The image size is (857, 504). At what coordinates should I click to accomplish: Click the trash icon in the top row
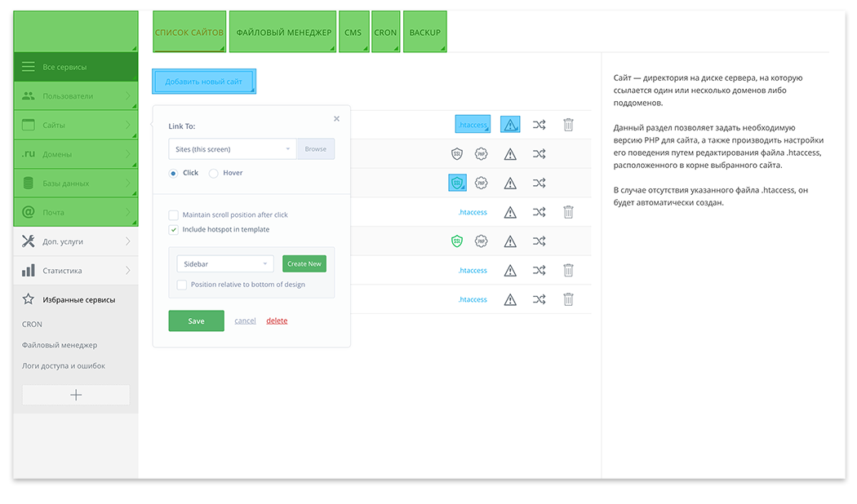click(568, 124)
